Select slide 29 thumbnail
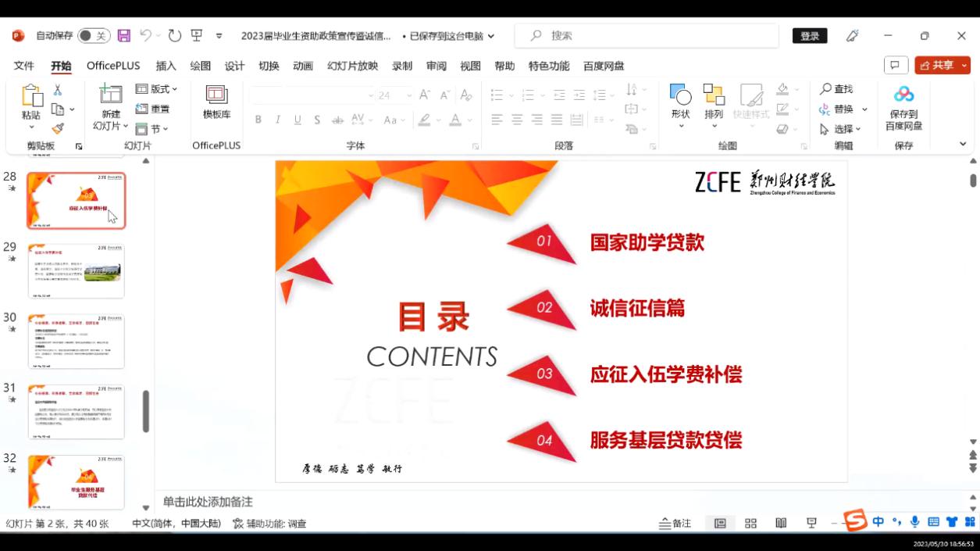The width and height of the screenshot is (980, 551). tap(76, 271)
